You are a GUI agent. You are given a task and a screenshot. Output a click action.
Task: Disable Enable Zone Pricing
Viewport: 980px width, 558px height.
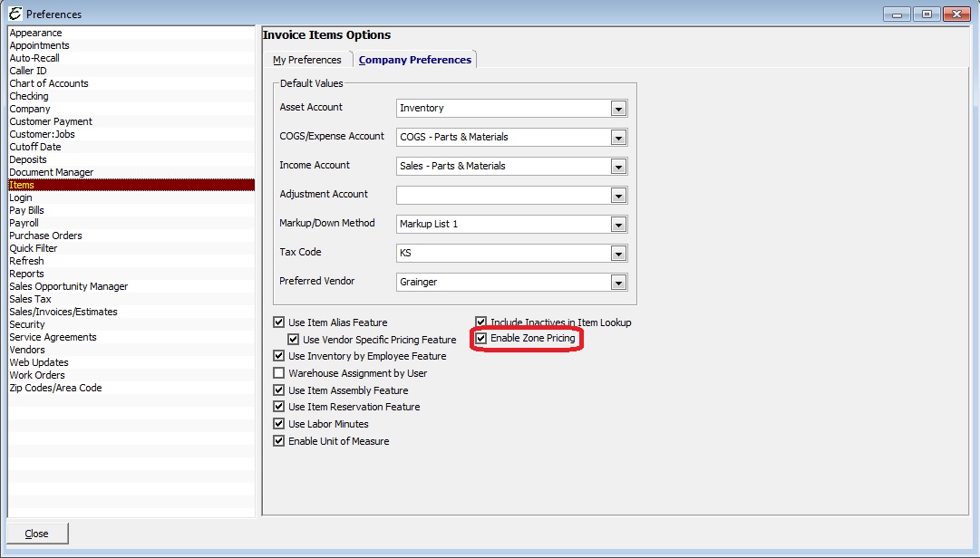(x=479, y=339)
